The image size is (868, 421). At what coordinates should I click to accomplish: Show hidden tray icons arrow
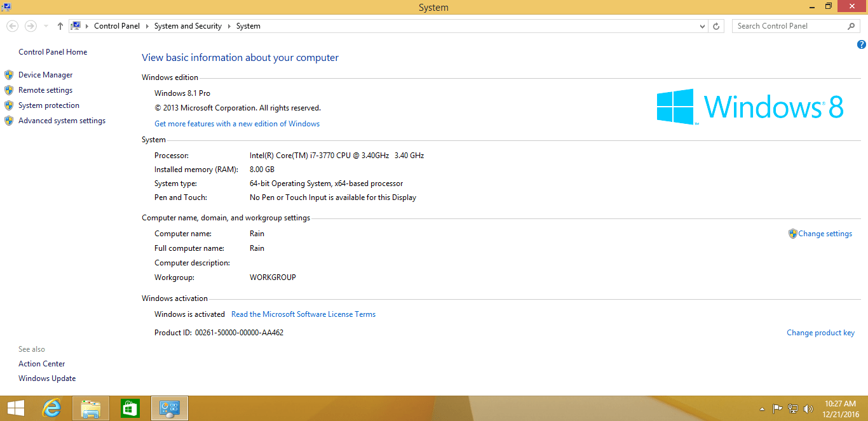[763, 409]
